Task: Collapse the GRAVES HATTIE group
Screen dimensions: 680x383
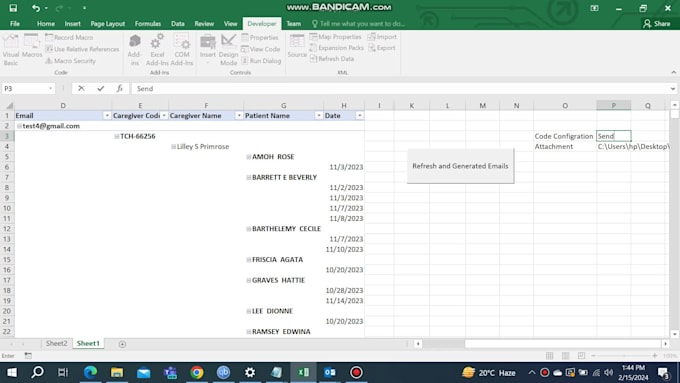Action: point(248,280)
